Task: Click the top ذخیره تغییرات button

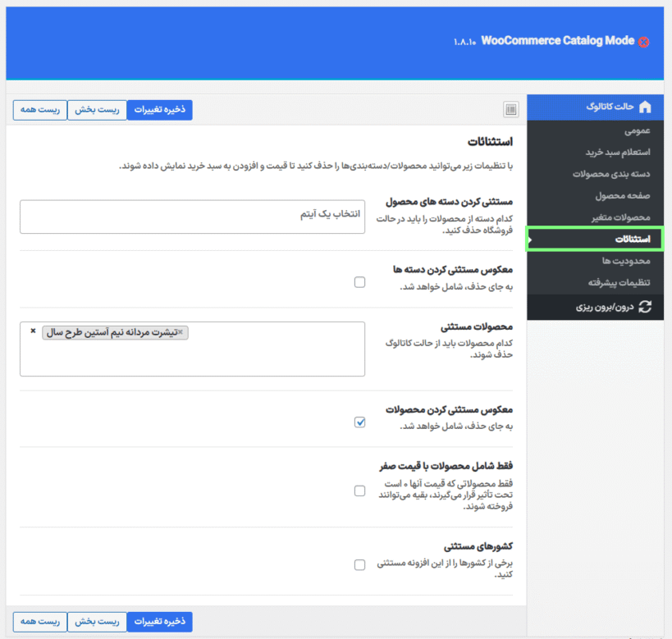Action: [159, 110]
